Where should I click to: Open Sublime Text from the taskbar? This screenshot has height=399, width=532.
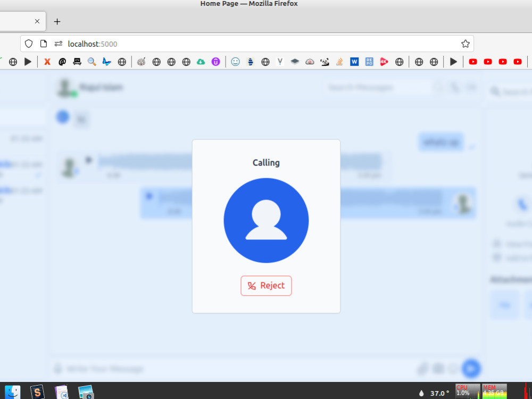(37, 392)
